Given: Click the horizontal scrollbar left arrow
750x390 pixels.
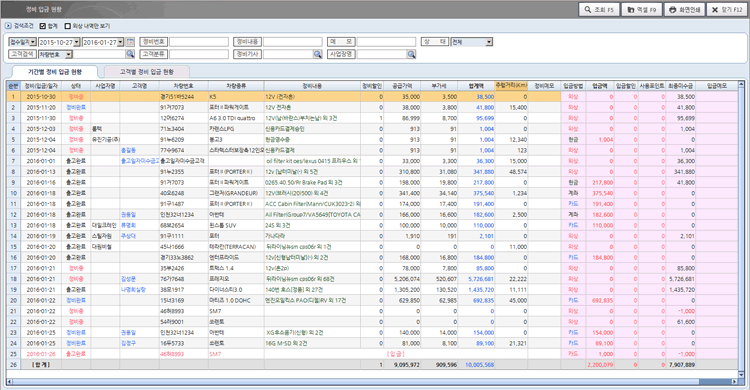Looking at the screenshot, I should coord(9,382).
